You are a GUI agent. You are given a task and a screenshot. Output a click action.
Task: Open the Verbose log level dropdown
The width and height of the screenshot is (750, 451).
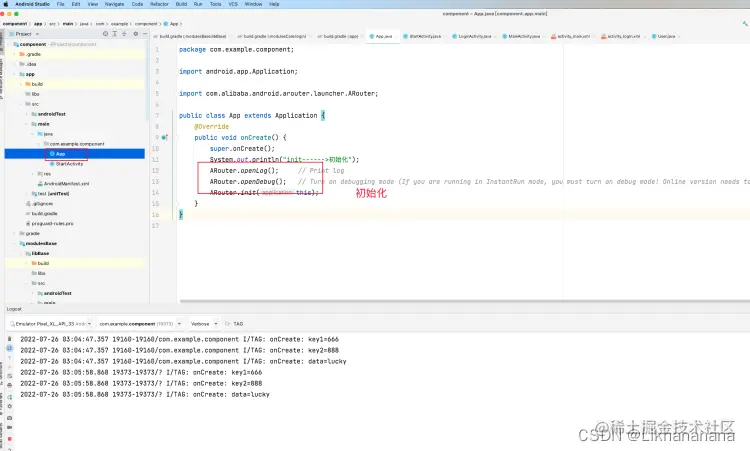click(204, 324)
